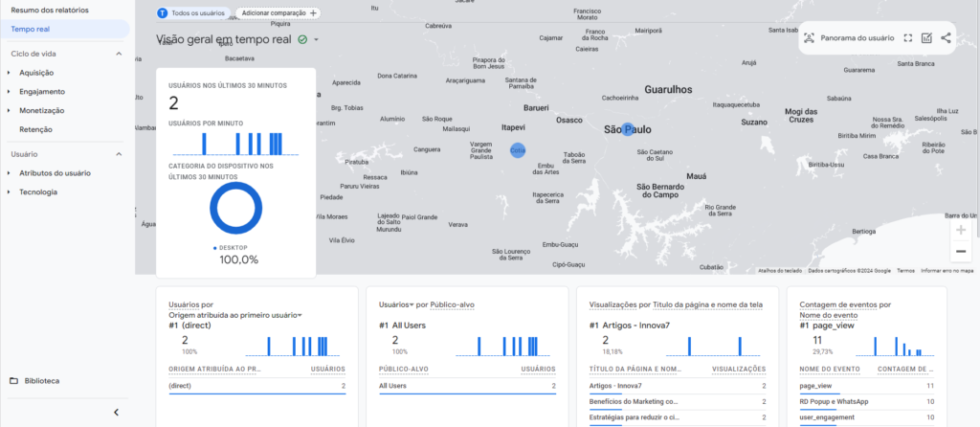
Task: Click green check status icon beside title
Action: [302, 39]
